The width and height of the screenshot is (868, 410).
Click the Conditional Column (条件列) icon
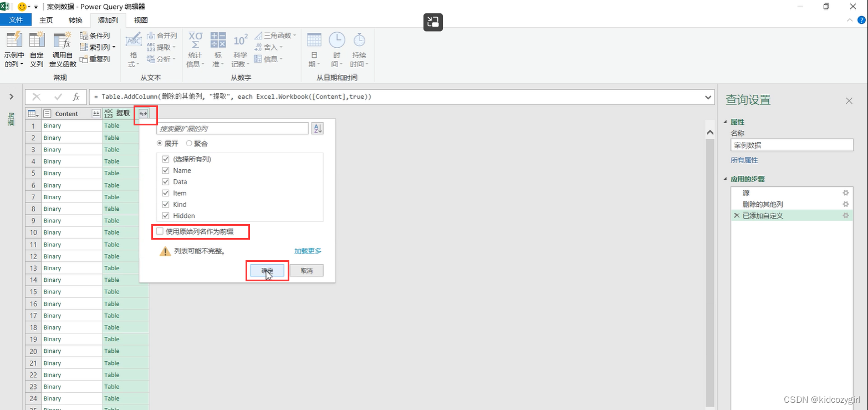coord(84,36)
